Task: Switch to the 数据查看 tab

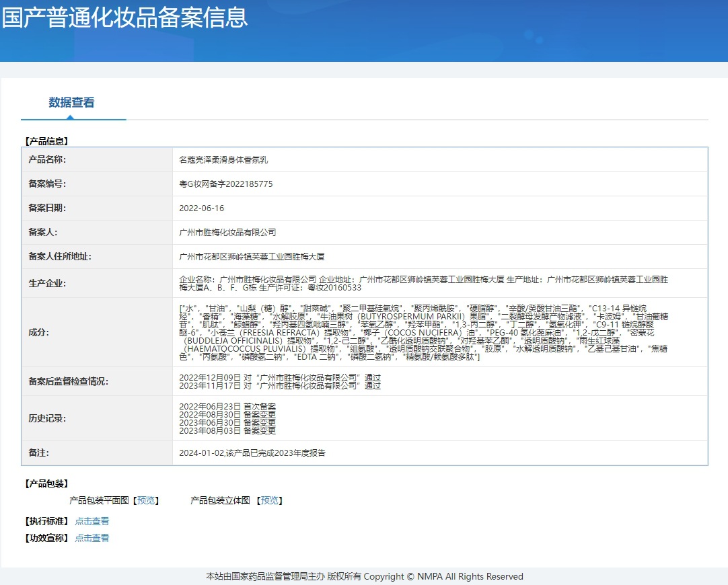Action: click(x=71, y=103)
